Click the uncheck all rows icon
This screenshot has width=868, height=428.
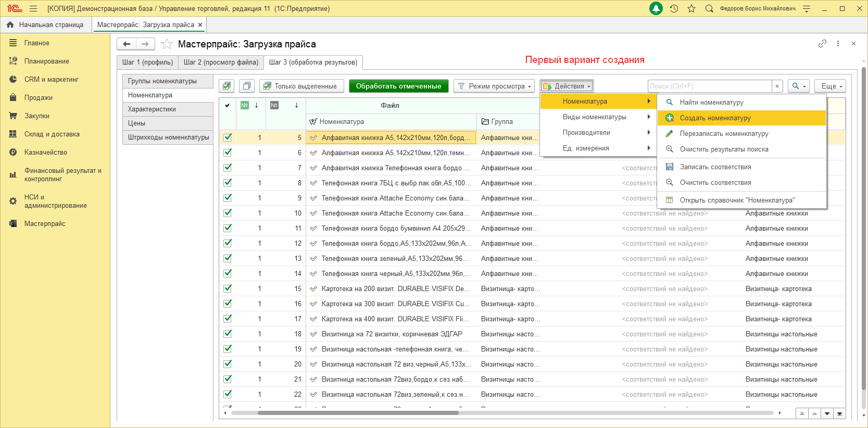[247, 86]
